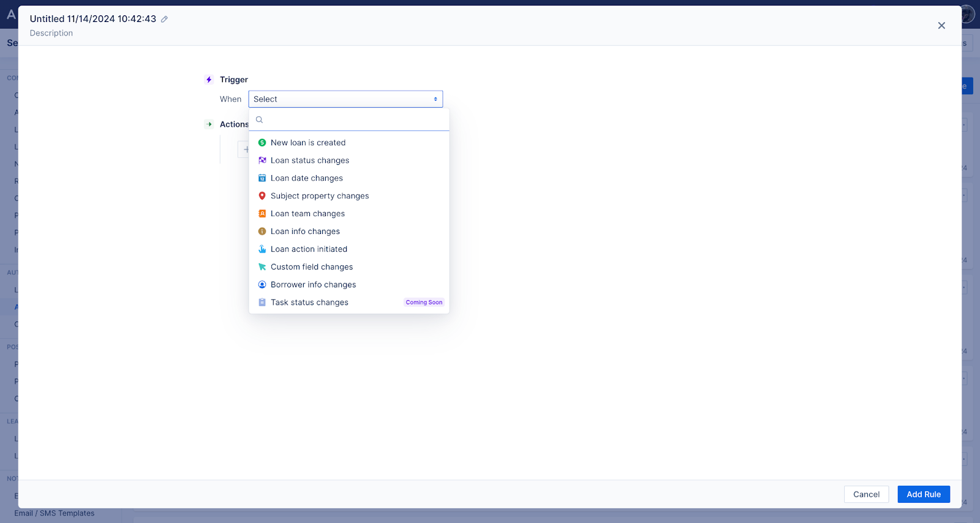Click the cursor icon beside Custom field changes
980x523 pixels.
(x=262, y=267)
